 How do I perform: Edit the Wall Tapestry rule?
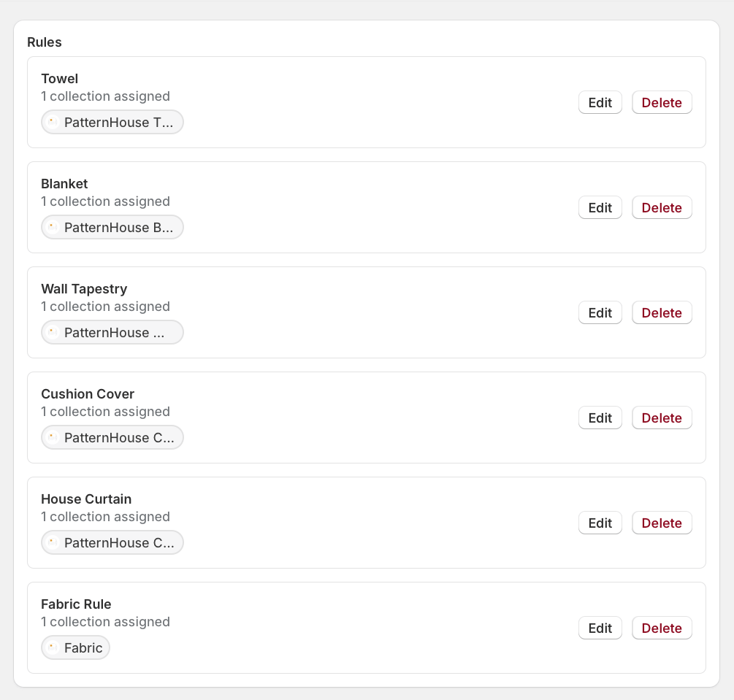coord(600,312)
